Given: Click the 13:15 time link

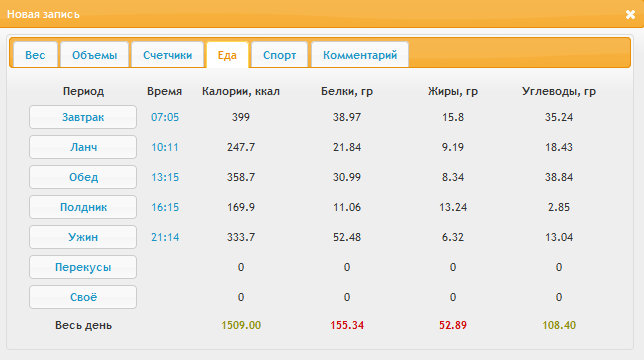Looking at the screenshot, I should 165,177.
